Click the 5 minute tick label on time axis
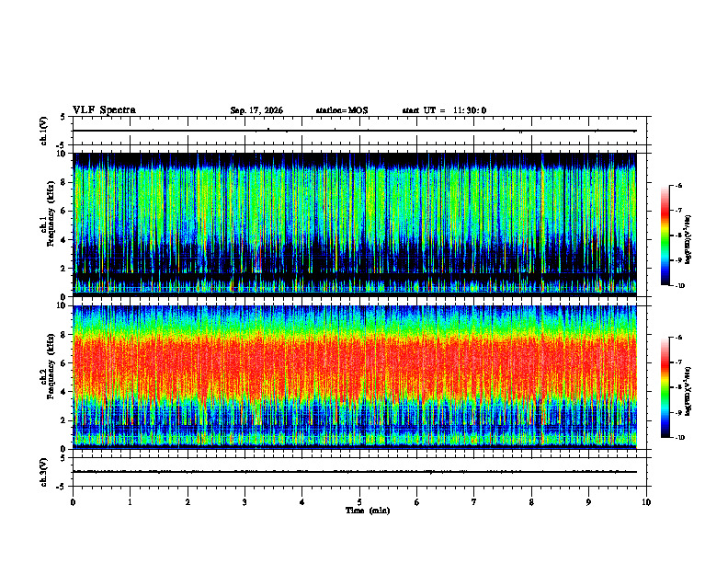Viewport: 728px width, 563px height. [359, 502]
